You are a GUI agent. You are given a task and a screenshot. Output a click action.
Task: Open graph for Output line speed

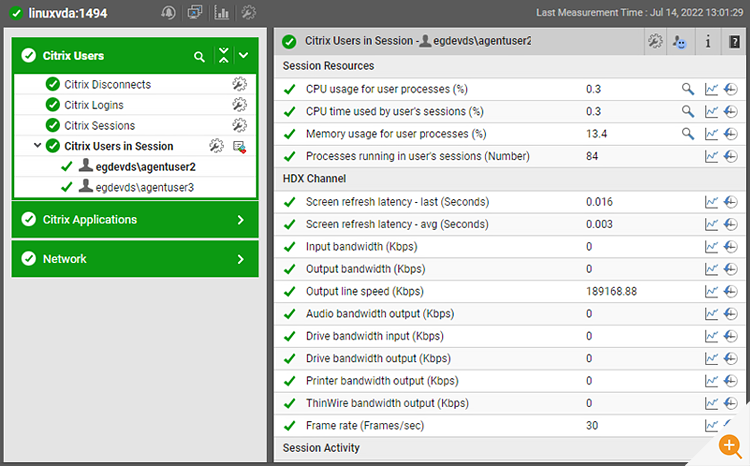711,291
